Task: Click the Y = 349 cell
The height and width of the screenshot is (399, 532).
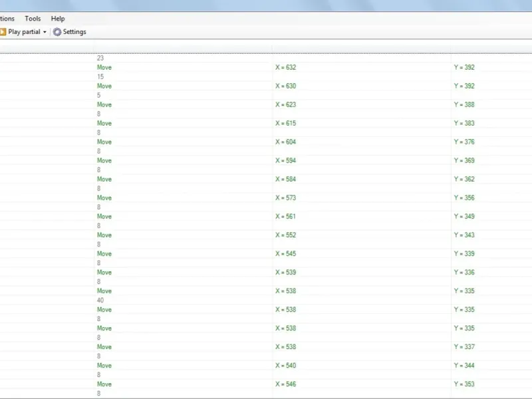Action: [464, 217]
